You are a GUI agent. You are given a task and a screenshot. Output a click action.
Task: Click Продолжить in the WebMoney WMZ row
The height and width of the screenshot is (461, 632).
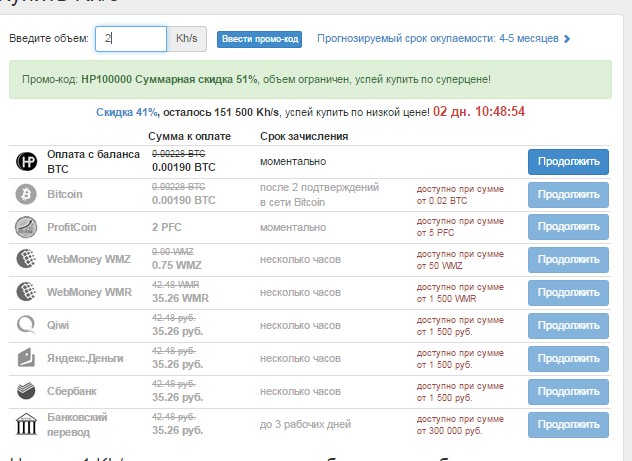568,260
